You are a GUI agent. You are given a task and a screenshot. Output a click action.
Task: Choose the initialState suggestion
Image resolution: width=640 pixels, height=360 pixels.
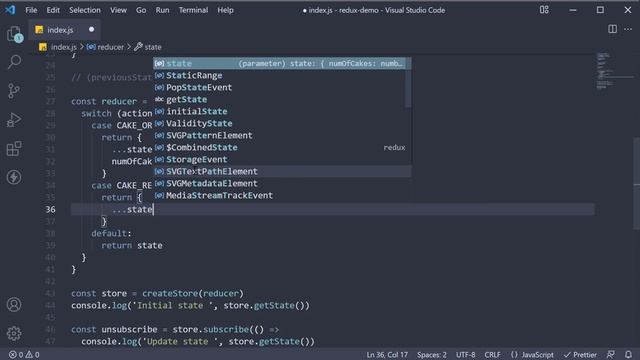point(282,111)
